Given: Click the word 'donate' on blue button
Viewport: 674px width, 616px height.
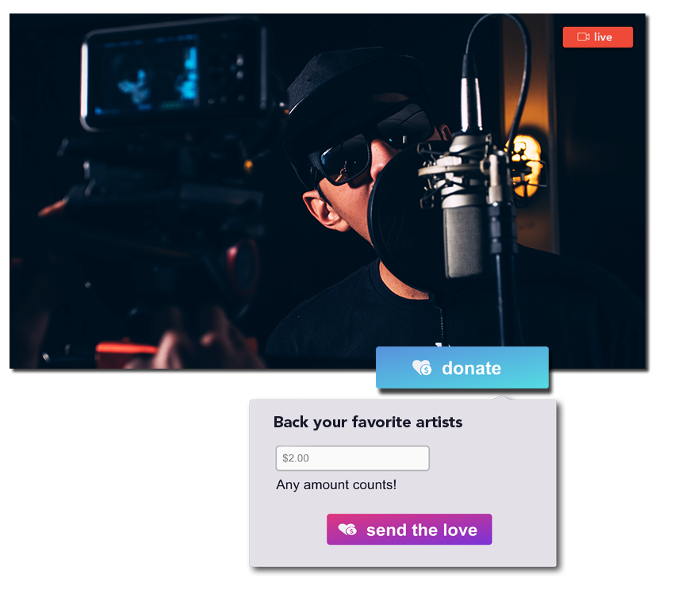Looking at the screenshot, I should tap(472, 369).
